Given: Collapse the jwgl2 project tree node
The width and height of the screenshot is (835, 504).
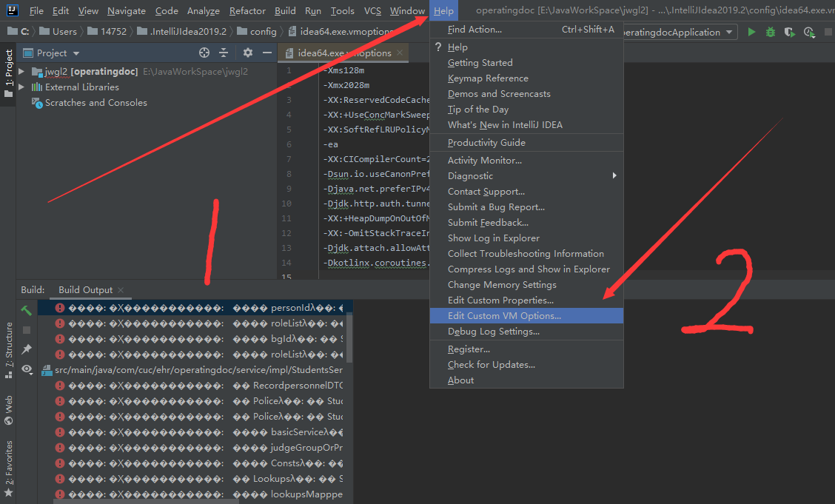Looking at the screenshot, I should click(20, 72).
